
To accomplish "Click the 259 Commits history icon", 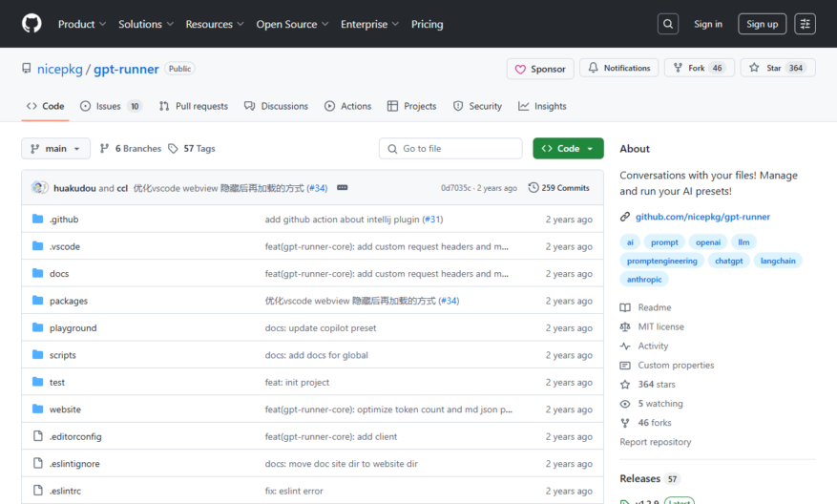I will tap(534, 188).
